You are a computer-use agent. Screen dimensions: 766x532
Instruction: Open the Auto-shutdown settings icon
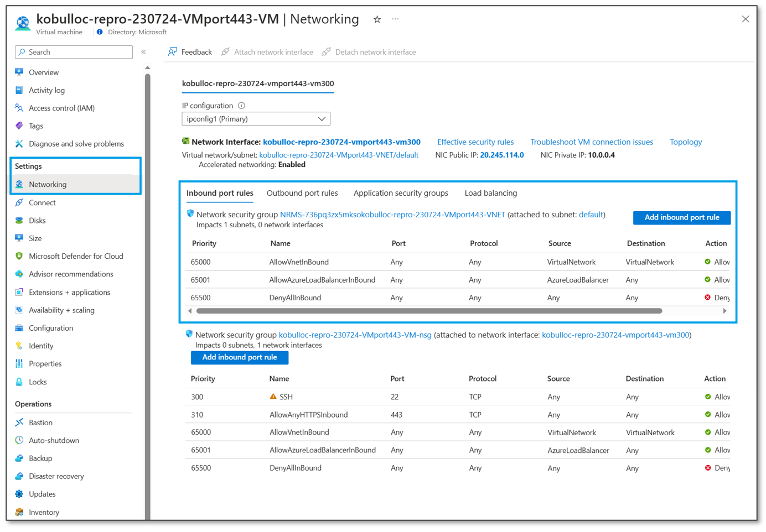click(20, 440)
